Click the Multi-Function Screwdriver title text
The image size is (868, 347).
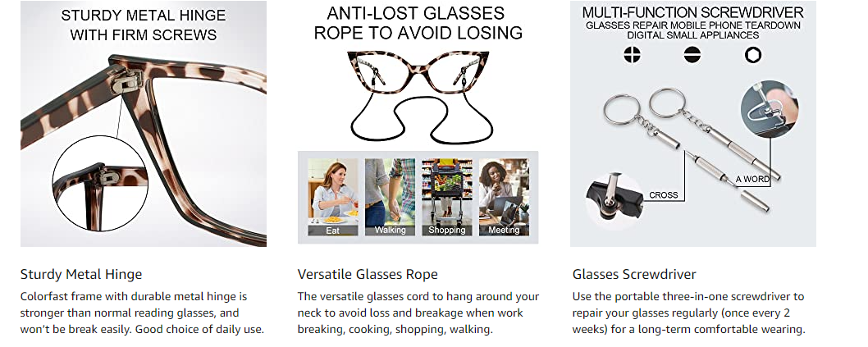point(692,12)
